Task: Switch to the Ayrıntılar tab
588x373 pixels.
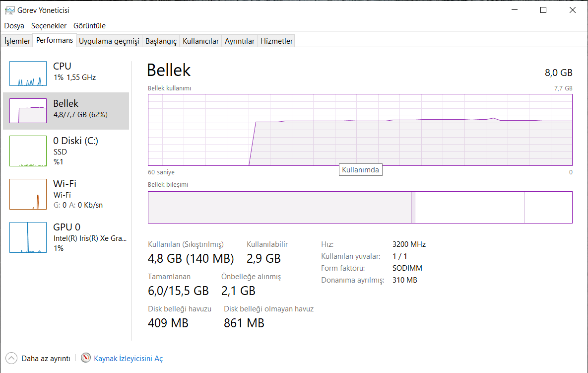Action: point(240,41)
